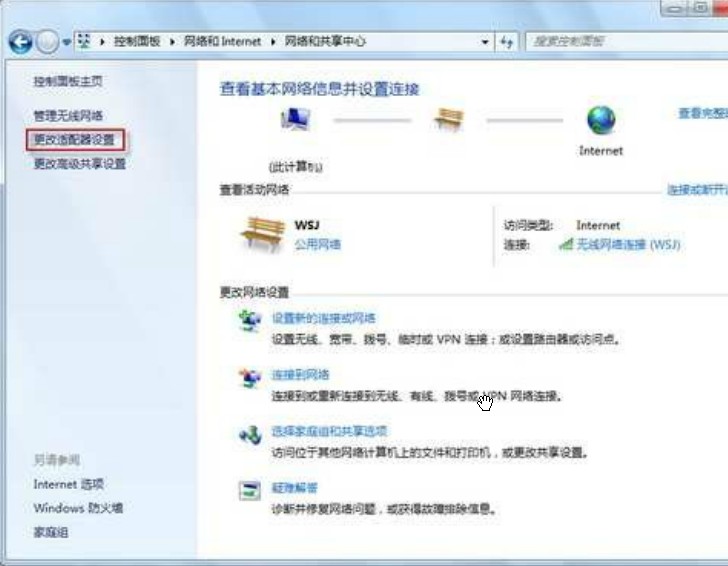Open recent pages dropdown next to Forward
Image resolution: width=728 pixels, height=566 pixels.
(66, 42)
